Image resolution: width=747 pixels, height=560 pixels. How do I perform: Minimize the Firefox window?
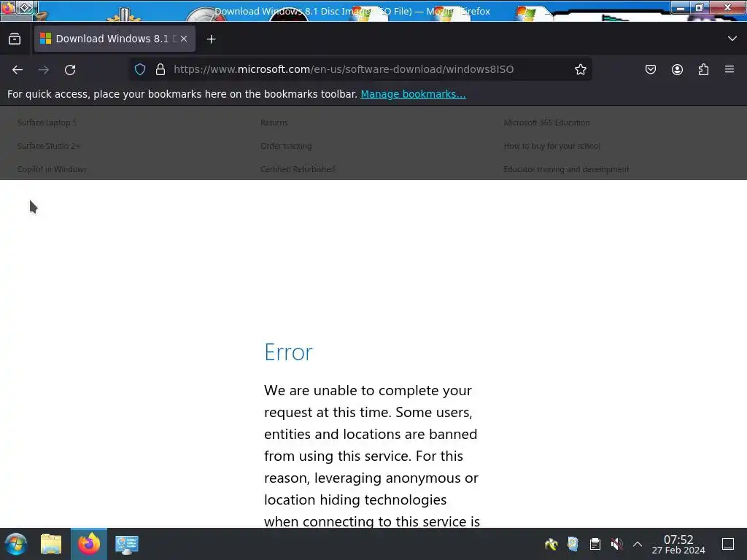tap(681, 7)
